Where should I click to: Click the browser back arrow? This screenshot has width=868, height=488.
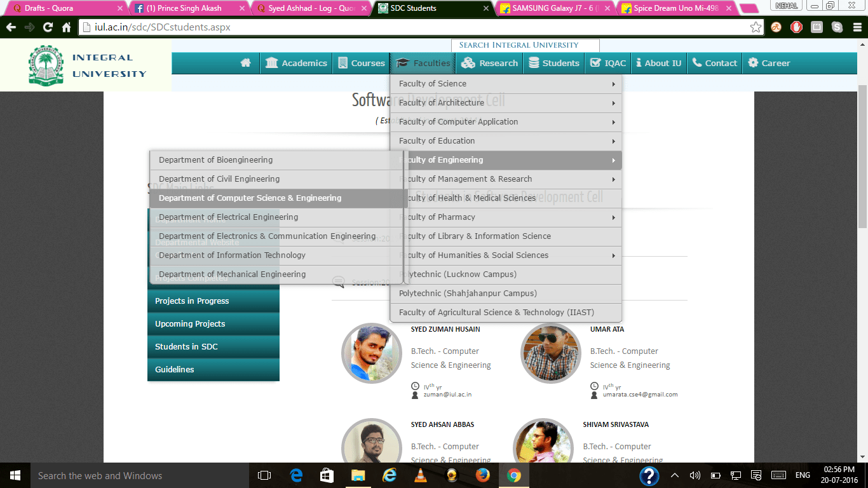pyautogui.click(x=11, y=27)
